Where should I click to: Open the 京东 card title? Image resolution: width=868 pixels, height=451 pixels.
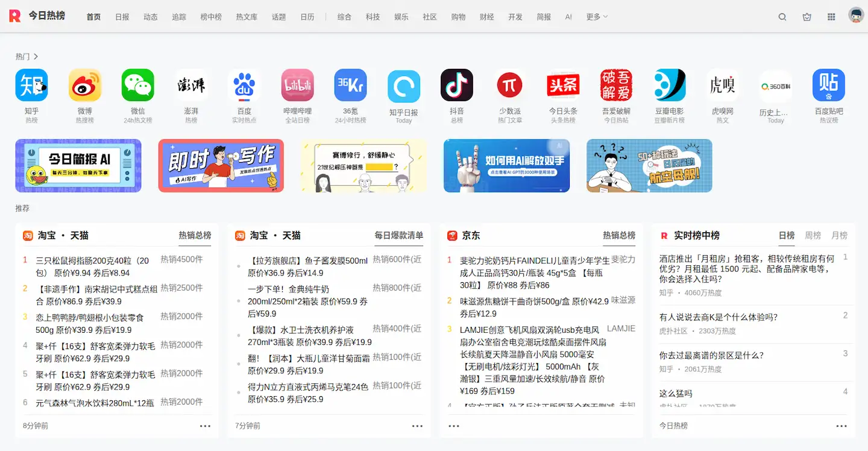pyautogui.click(x=471, y=235)
